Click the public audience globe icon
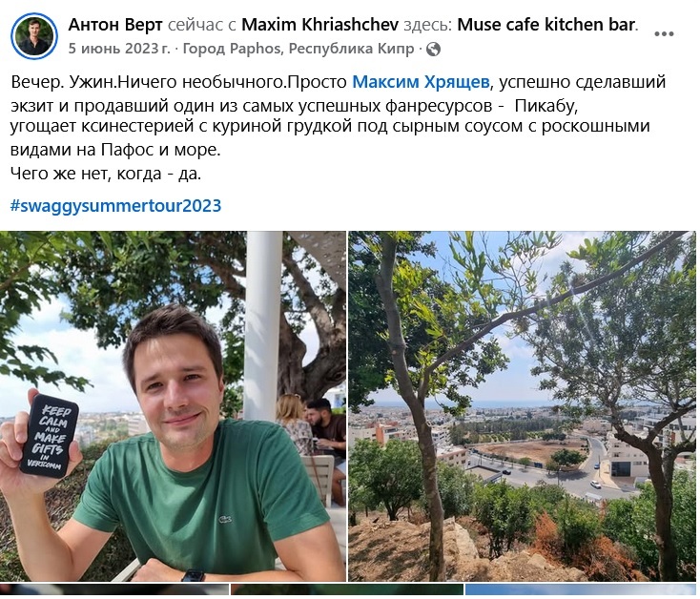700x599 pixels. (x=433, y=49)
